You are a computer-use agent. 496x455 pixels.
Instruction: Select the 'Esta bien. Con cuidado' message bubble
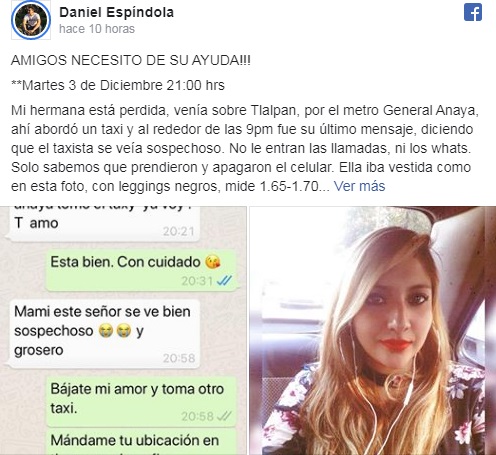click(141, 270)
